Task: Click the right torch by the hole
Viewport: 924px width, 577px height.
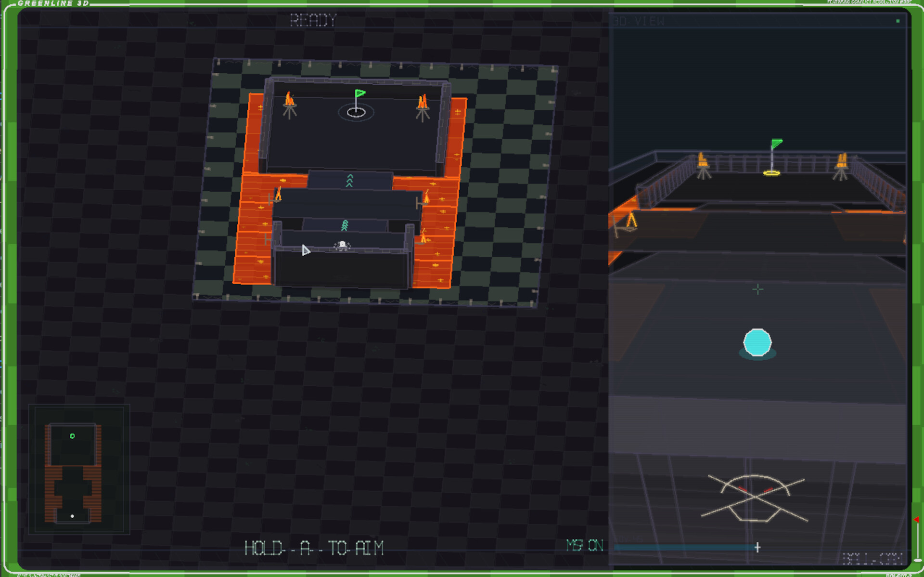Action: 423,108
